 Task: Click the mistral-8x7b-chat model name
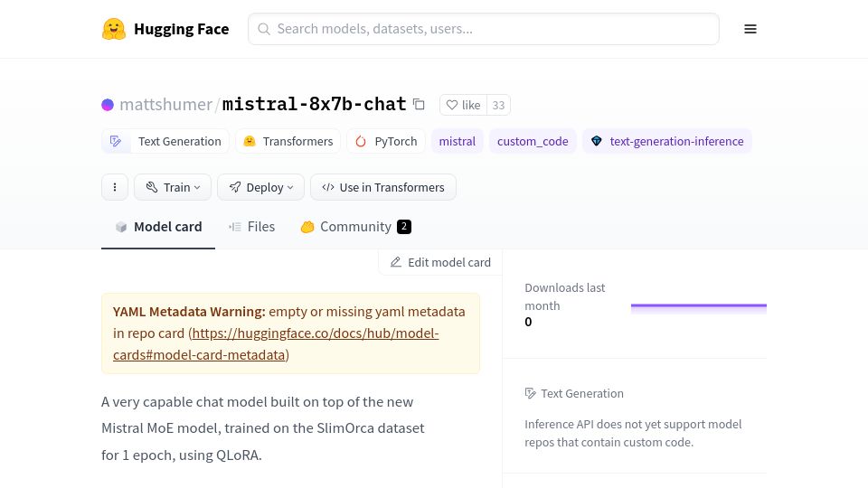point(314,104)
